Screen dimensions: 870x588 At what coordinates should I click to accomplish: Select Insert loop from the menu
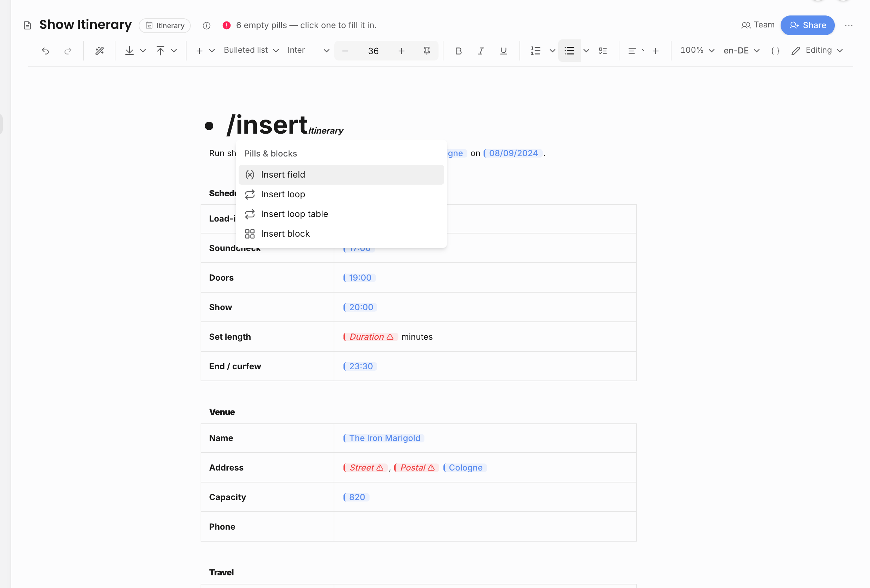coord(341,194)
